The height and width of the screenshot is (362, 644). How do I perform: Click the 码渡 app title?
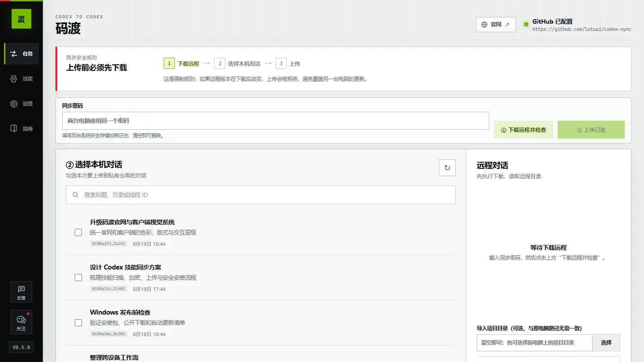(68, 28)
